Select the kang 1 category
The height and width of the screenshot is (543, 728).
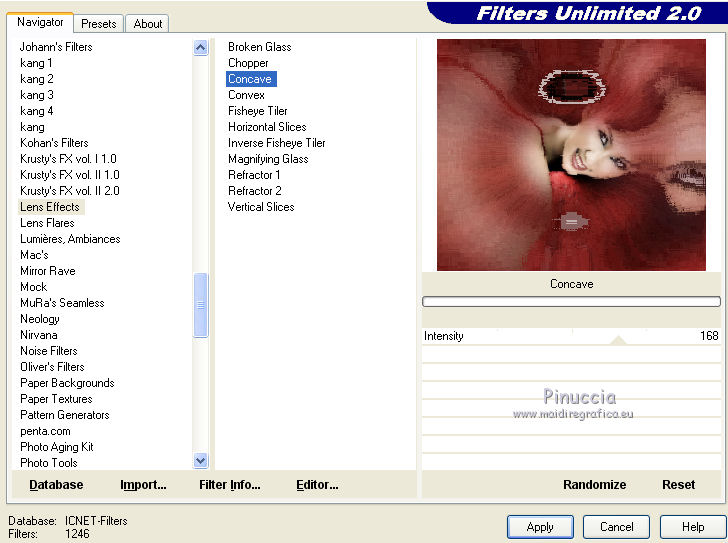pyautogui.click(x=36, y=63)
